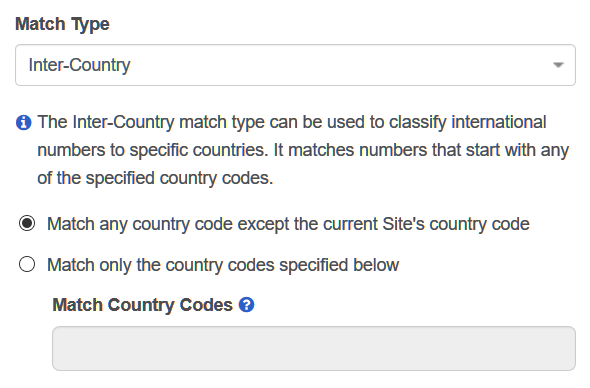Click the words "Site's country code" in the first option
This screenshot has height=388, width=590.
coord(456,224)
